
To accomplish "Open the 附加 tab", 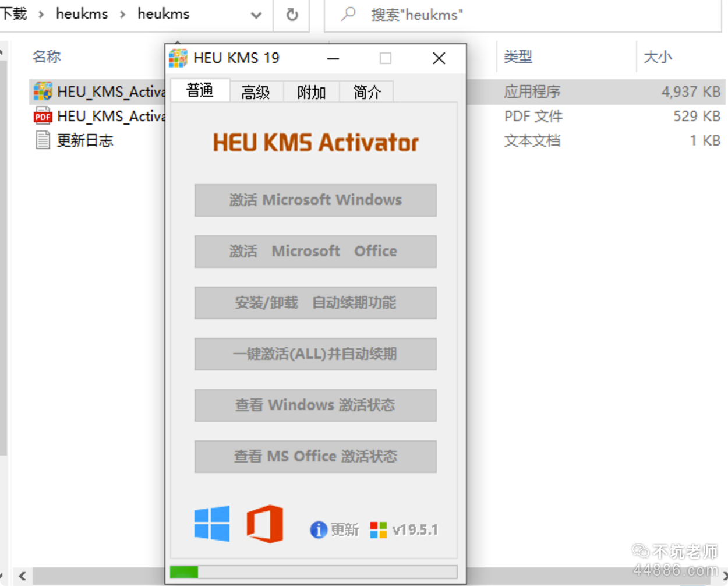I will coord(312,92).
